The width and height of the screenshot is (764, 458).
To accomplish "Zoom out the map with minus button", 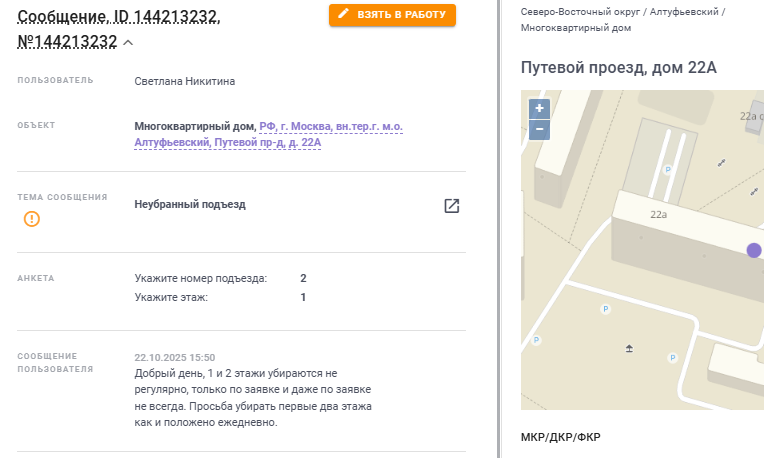I will pyautogui.click(x=539, y=129).
